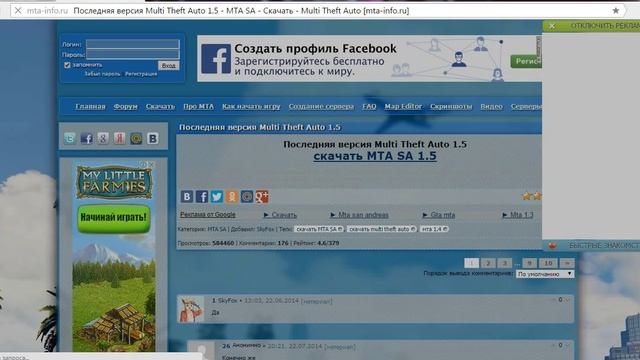The width and height of the screenshot is (640, 360).
Task: Click the 'скачать MTA SA' tag
Action: click(319, 229)
